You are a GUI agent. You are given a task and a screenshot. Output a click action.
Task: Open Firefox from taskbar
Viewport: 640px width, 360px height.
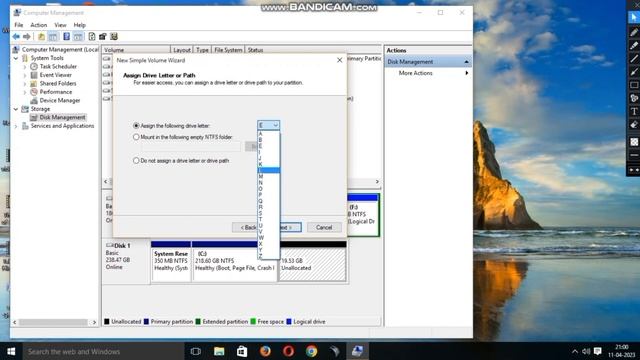coord(265,351)
